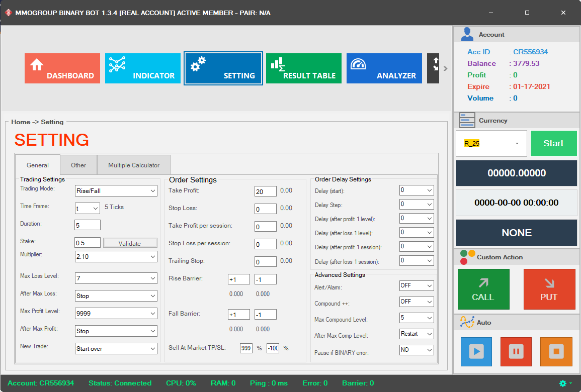This screenshot has height=392, width=581.
Task: Open the R_25 currency dropdown
Action: click(x=491, y=144)
